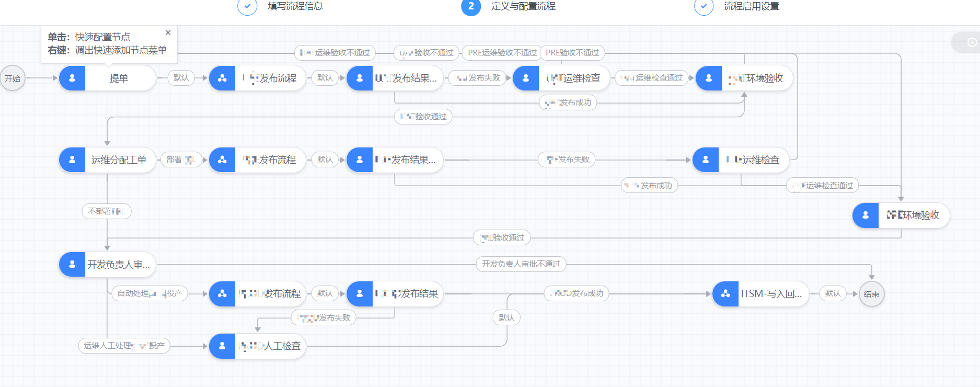Viewport: 980px width, 387px height.
Task: Click the person icon on 开发负责人审... node
Action: 72,264
